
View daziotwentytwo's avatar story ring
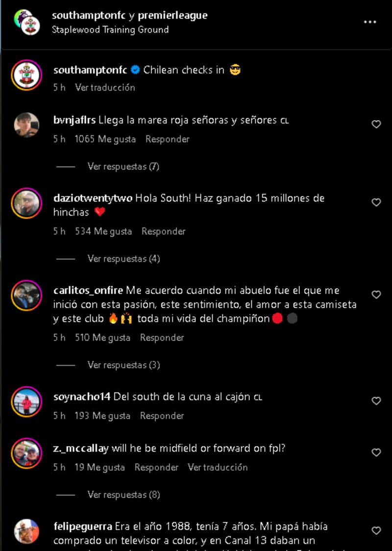[26, 203]
